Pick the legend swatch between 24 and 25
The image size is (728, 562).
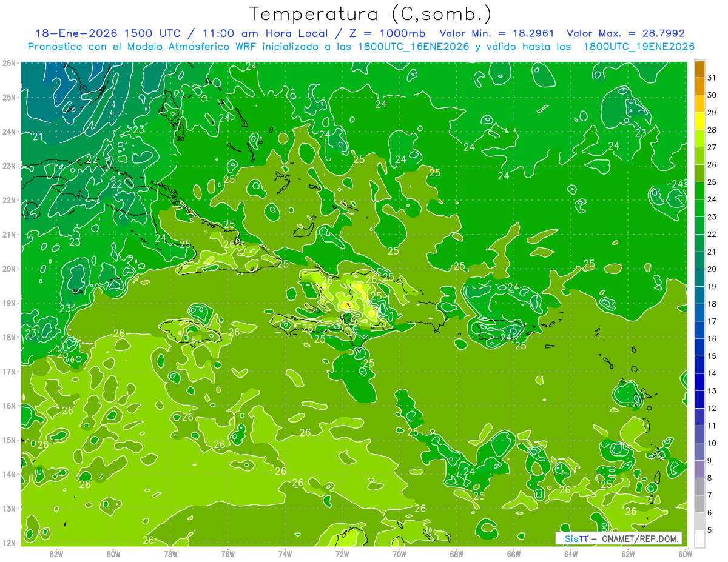[699, 190]
